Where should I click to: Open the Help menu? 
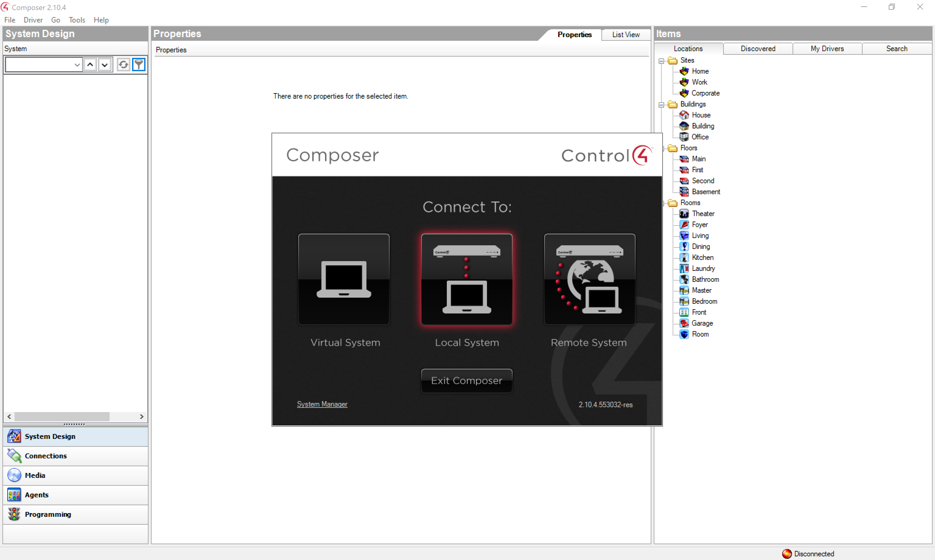click(101, 20)
